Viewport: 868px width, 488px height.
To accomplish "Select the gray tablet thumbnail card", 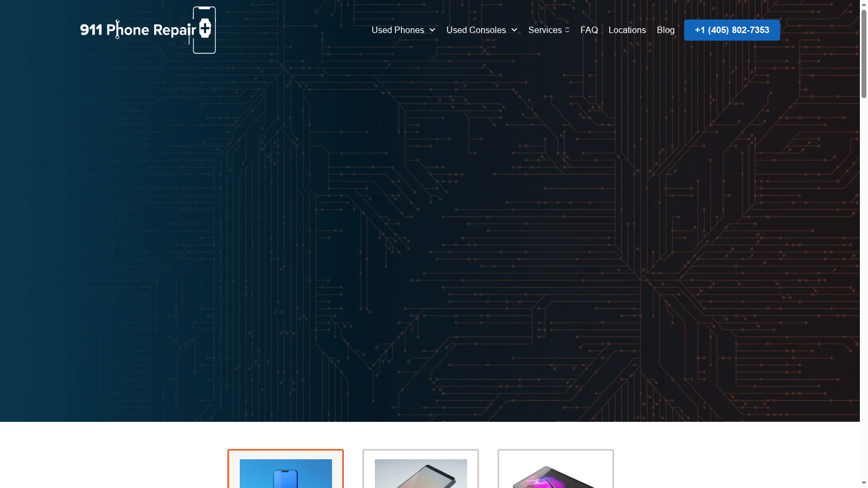I will coord(420,469).
